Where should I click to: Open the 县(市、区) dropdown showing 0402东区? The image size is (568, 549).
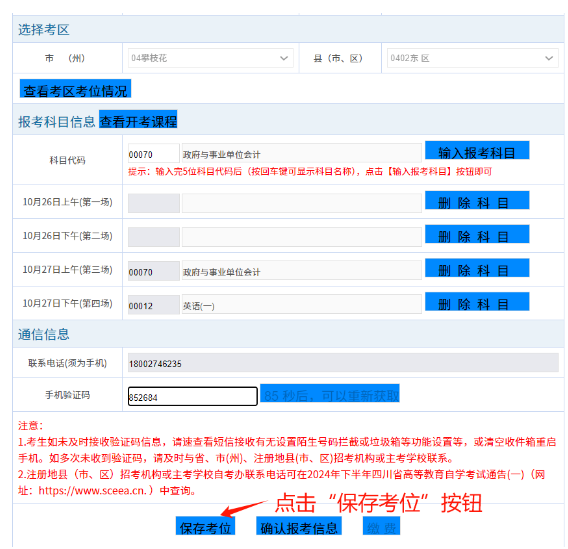point(473,58)
